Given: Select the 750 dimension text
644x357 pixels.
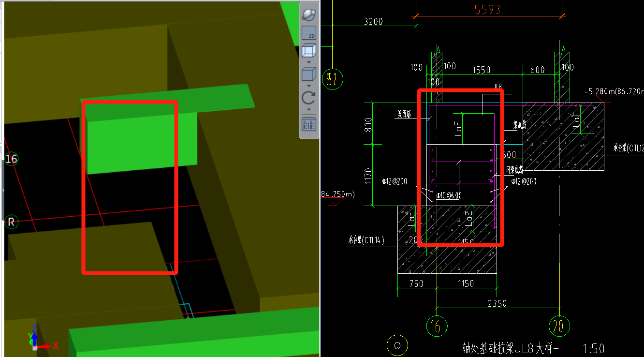Looking at the screenshot, I should point(416,283).
